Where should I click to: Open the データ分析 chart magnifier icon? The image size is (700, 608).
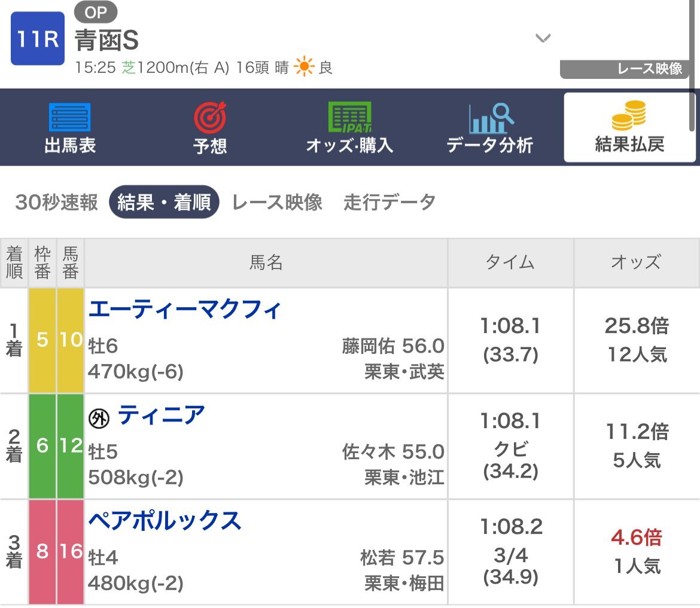[x=490, y=118]
